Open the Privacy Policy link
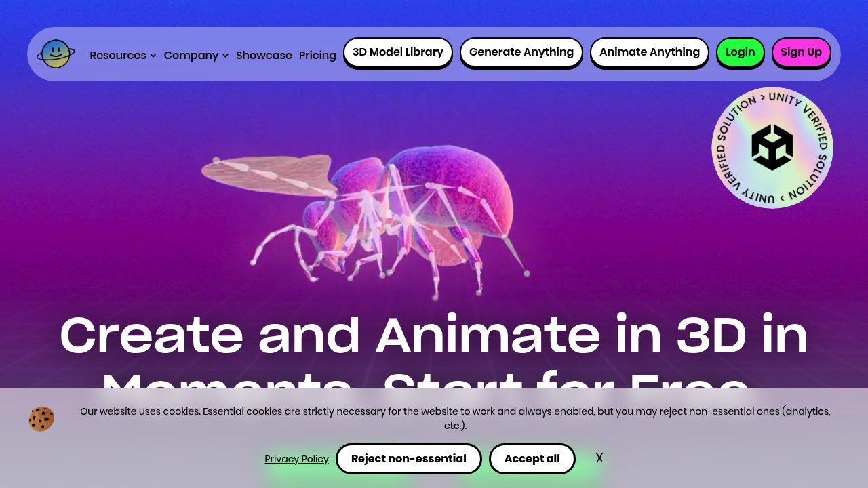Image resolution: width=868 pixels, height=488 pixels. click(x=297, y=459)
